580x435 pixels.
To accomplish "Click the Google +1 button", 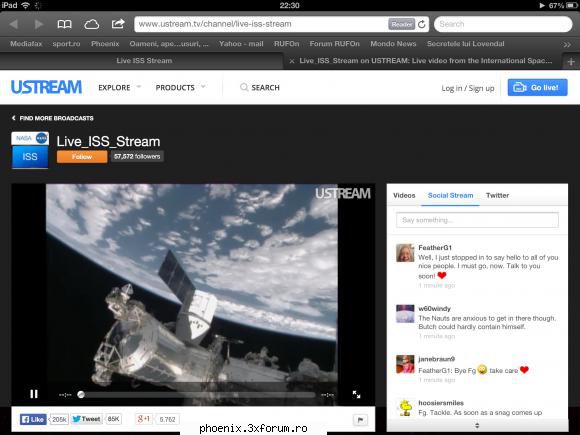I will point(144,419).
